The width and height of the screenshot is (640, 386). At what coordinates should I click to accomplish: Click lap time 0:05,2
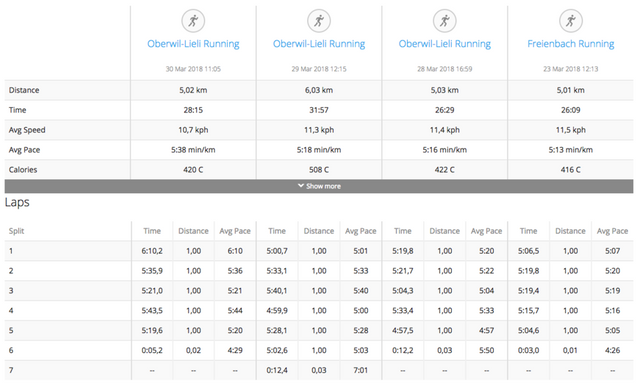point(152,351)
